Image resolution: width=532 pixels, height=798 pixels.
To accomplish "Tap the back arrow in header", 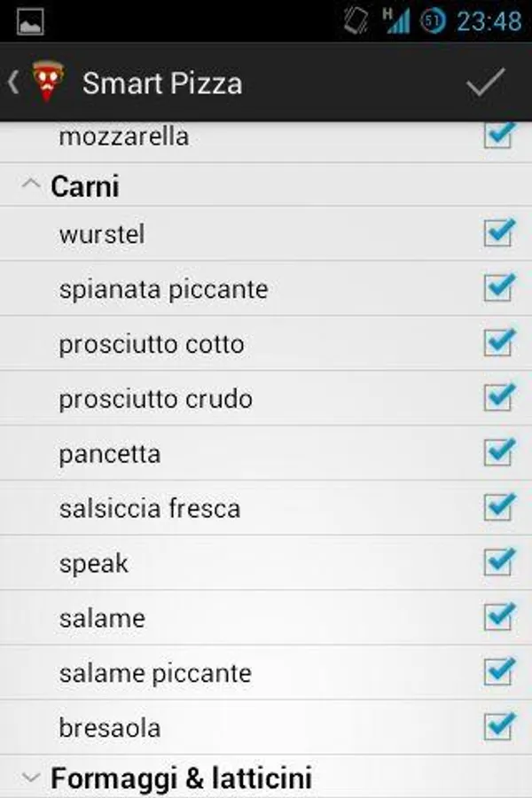I will 13,82.
